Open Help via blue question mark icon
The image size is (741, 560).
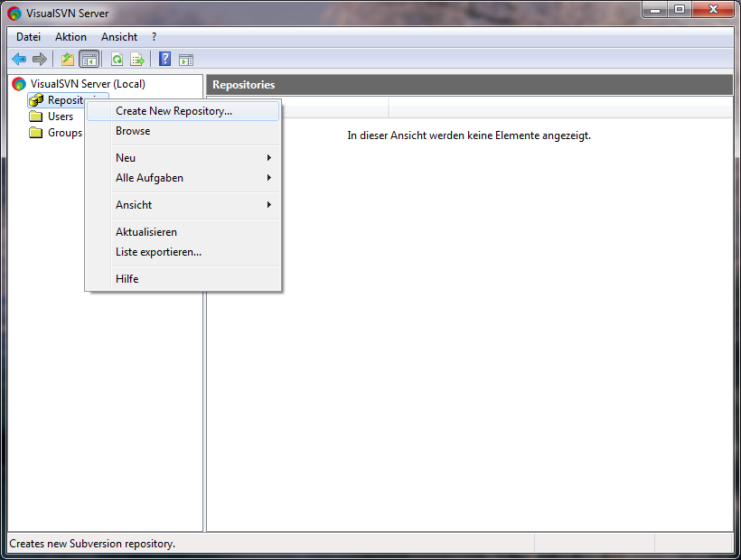pyautogui.click(x=165, y=59)
